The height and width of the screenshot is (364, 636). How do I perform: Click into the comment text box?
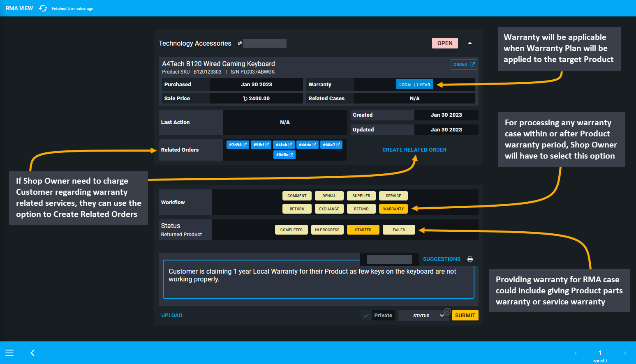(x=318, y=279)
